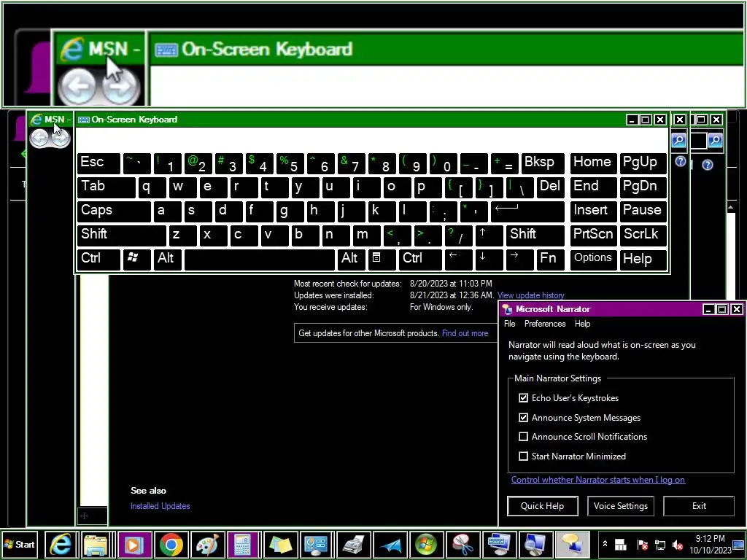
Task: Open Sticky Notes from the taskbar
Action: click(280, 544)
